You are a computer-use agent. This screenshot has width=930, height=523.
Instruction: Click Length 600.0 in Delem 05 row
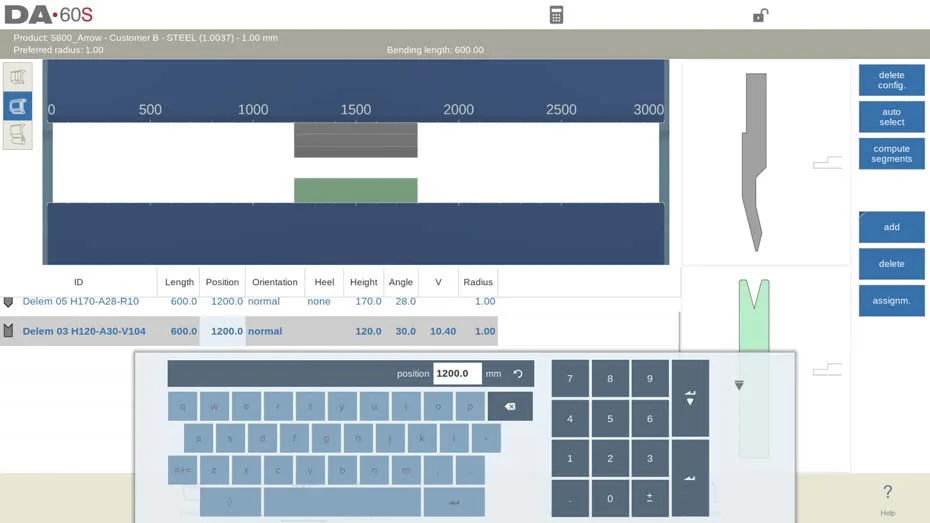point(184,301)
